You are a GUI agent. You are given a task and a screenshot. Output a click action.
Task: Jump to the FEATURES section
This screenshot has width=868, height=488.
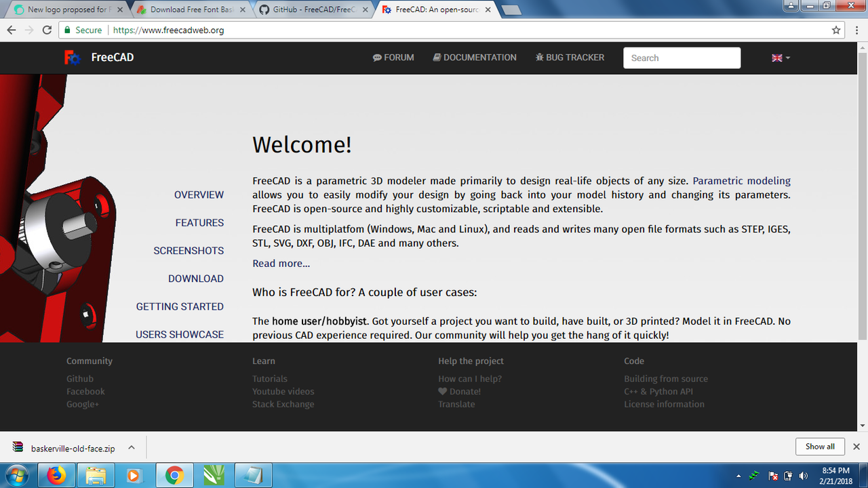(x=199, y=222)
